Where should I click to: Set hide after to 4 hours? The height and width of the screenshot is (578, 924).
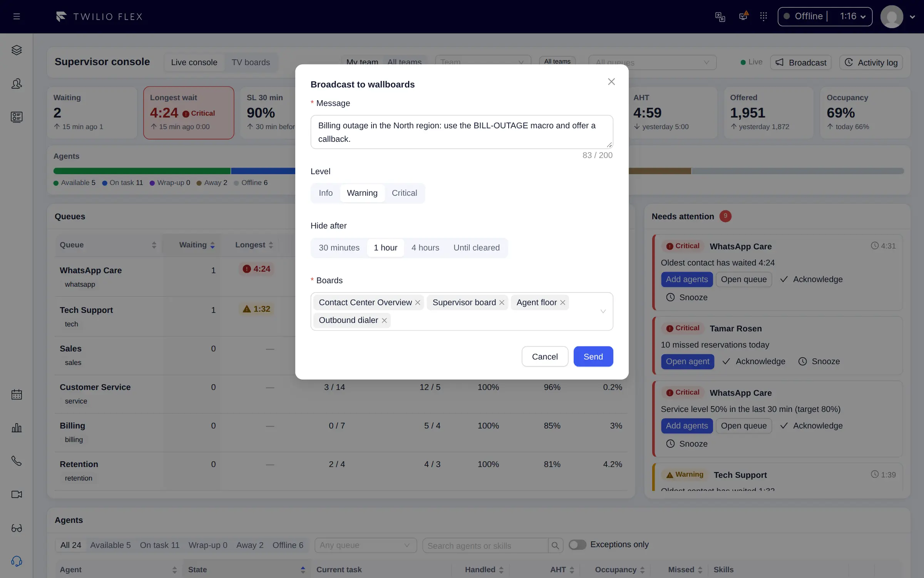[425, 248]
